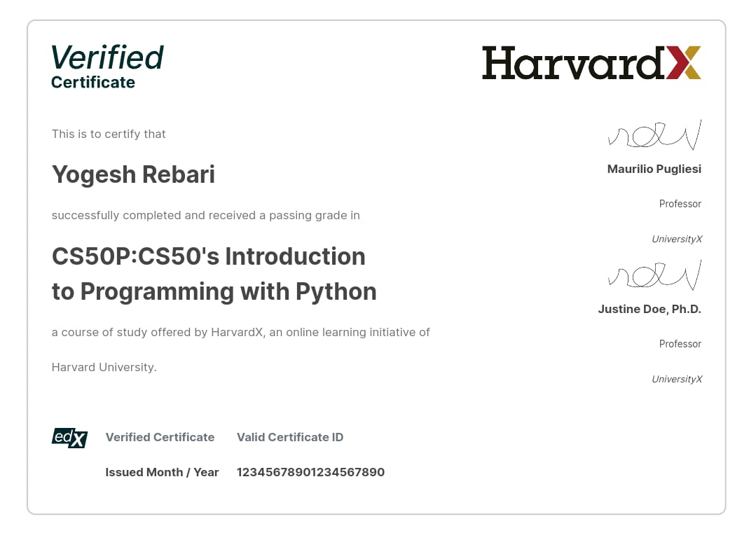Select the CS50P course title
Image resolution: width=756 pixels, height=540 pixels.
click(214, 274)
